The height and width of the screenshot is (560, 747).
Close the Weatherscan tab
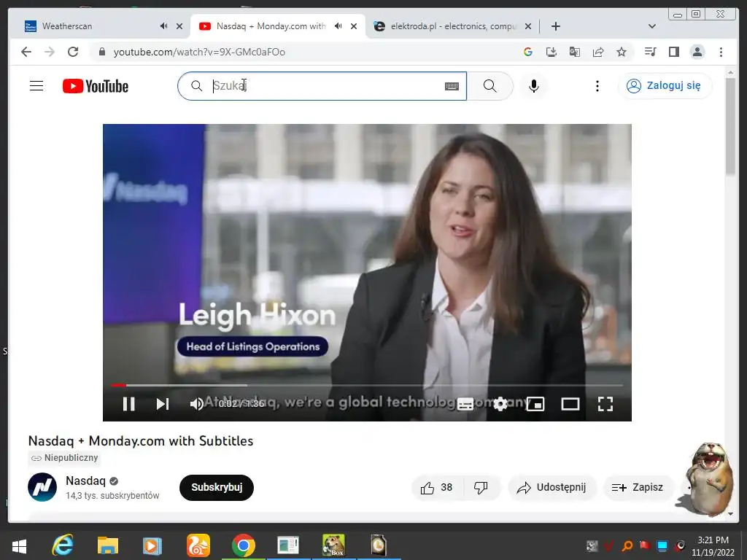(179, 26)
